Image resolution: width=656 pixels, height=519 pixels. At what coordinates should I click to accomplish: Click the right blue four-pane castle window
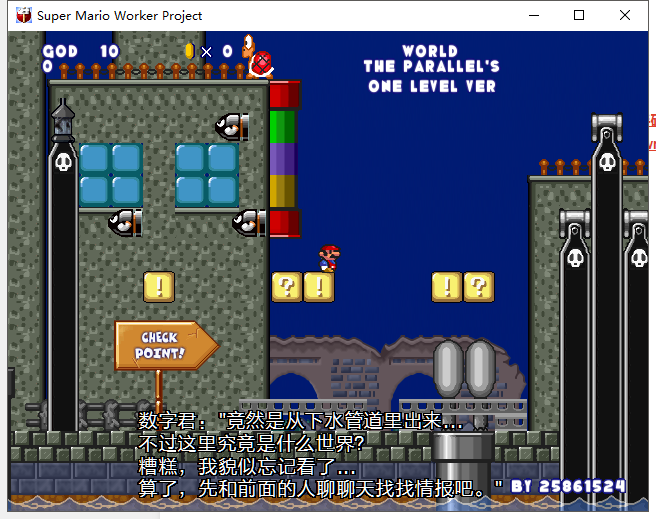pos(207,175)
